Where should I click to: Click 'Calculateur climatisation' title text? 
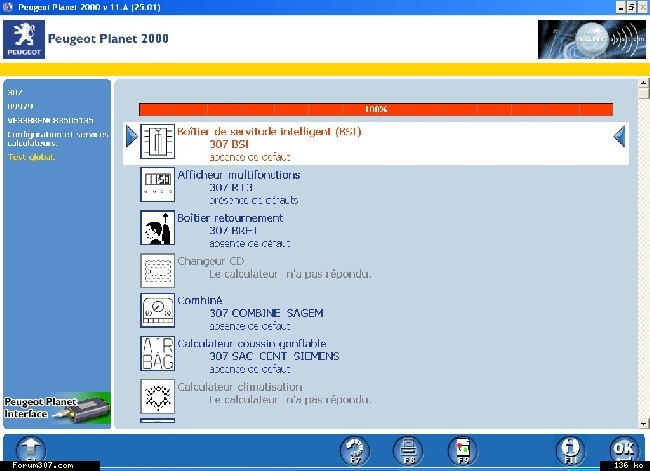(240, 387)
